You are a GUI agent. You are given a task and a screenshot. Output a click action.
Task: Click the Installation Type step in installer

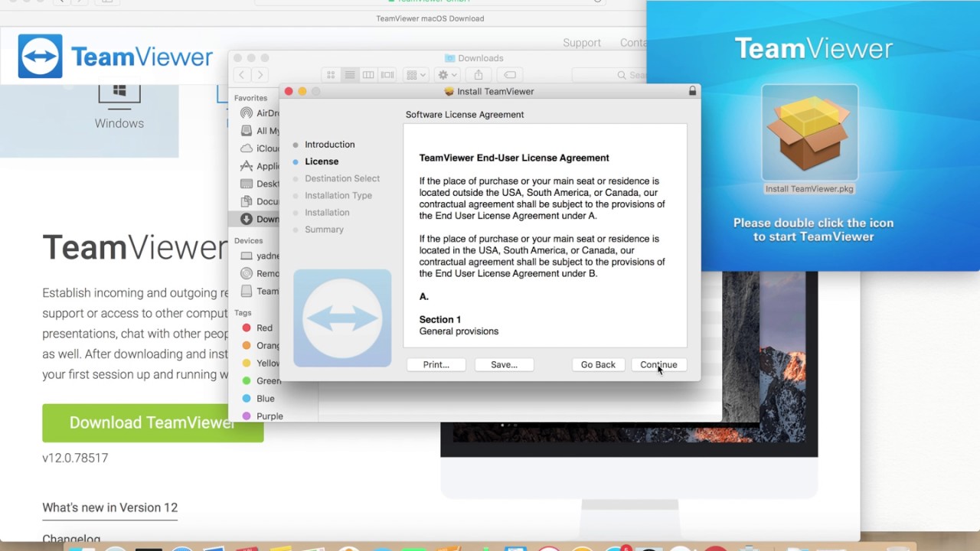[x=338, y=195]
